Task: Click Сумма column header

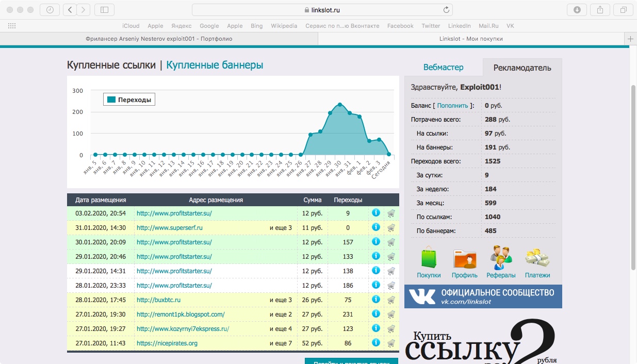Action: [313, 200]
